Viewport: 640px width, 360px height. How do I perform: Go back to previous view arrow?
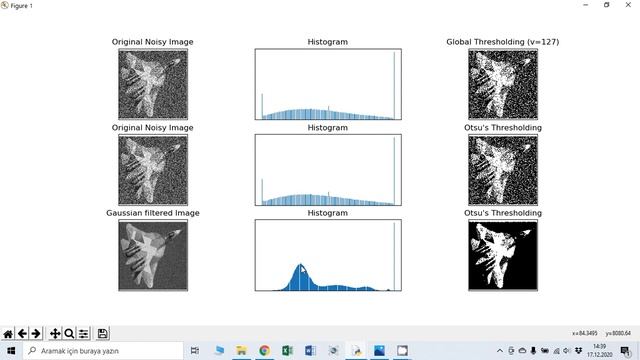(x=22, y=334)
